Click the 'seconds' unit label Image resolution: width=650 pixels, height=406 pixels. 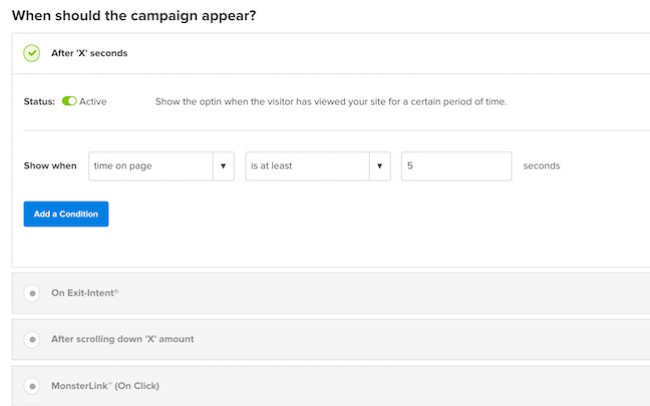tap(541, 166)
